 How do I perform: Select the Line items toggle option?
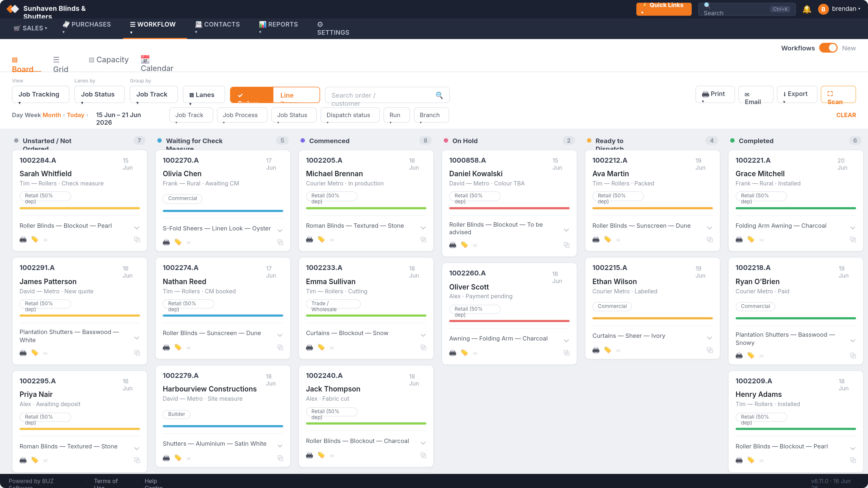click(296, 95)
